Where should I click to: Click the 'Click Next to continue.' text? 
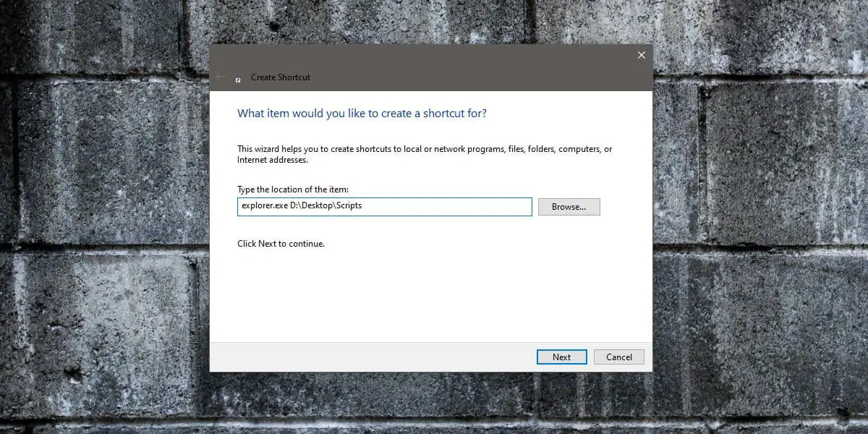click(x=281, y=244)
